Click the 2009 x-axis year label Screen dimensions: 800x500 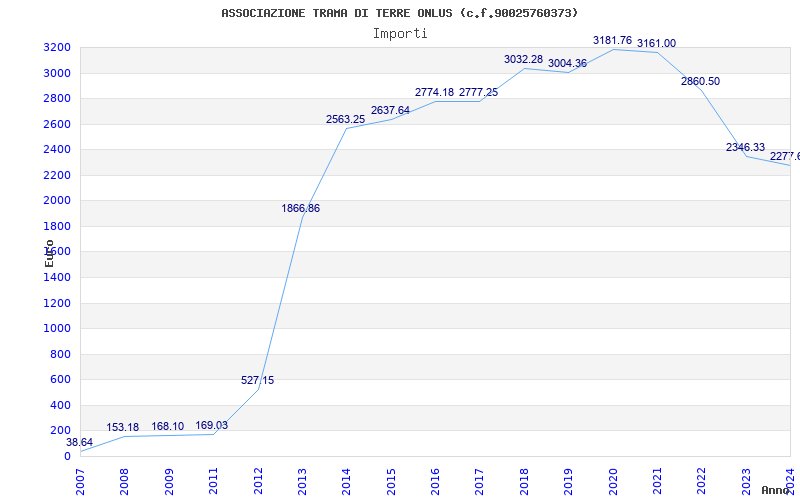click(169, 482)
